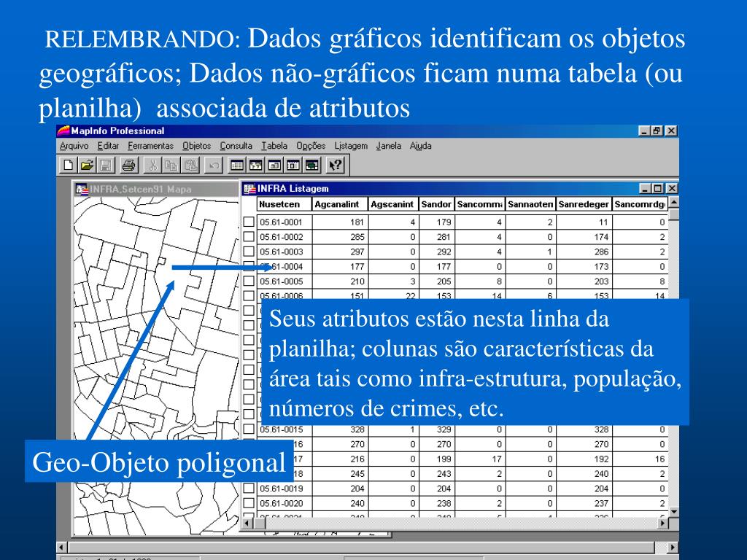747x560 pixels.
Task: Open a New Browser window icon
Action: point(237,166)
